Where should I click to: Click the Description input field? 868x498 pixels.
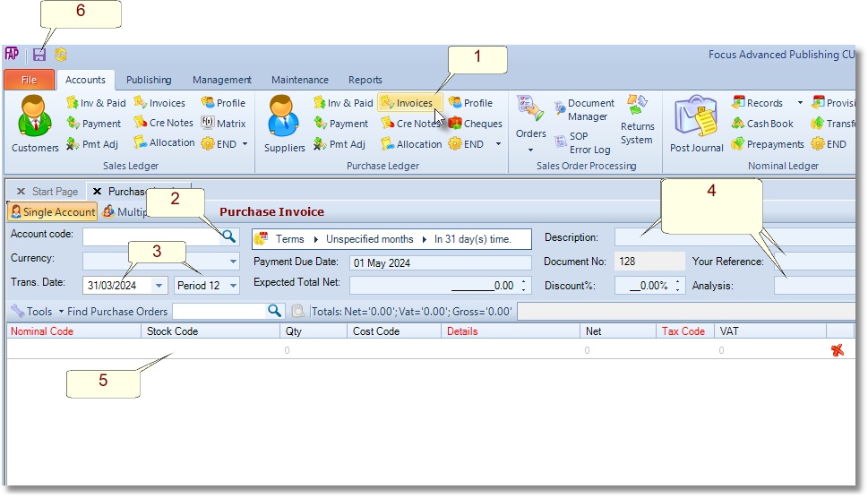tap(735, 237)
